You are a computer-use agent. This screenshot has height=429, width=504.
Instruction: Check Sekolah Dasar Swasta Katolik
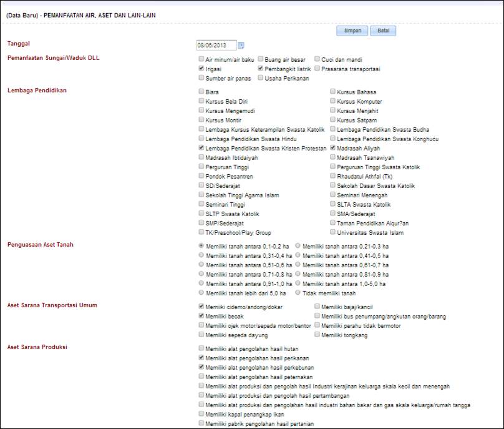pyautogui.click(x=332, y=184)
